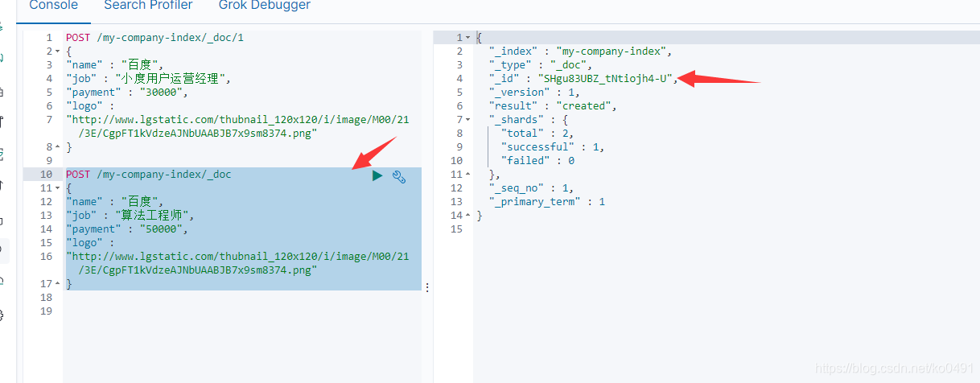Collapse the response JSON at output line 1

pyautogui.click(x=468, y=38)
